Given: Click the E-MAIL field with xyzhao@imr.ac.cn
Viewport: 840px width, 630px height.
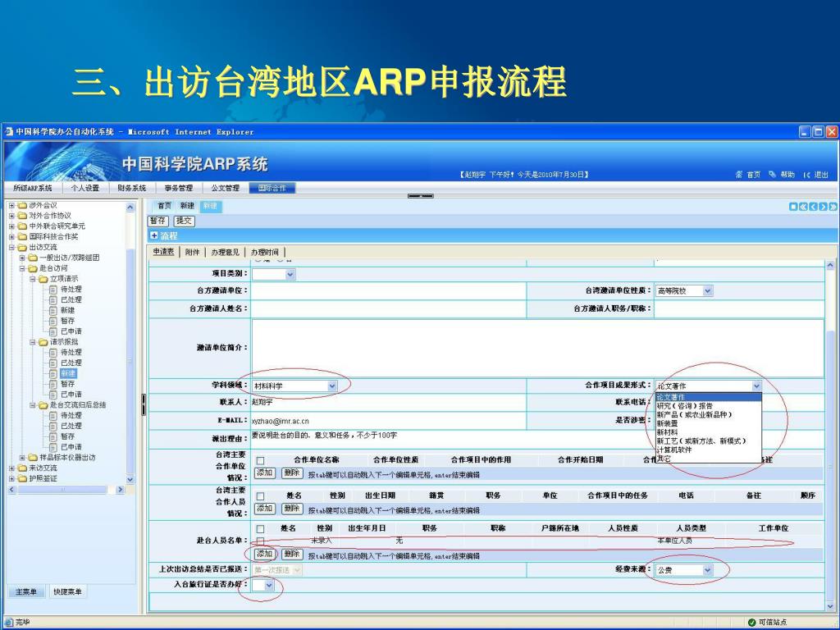Looking at the screenshot, I should (x=388, y=421).
